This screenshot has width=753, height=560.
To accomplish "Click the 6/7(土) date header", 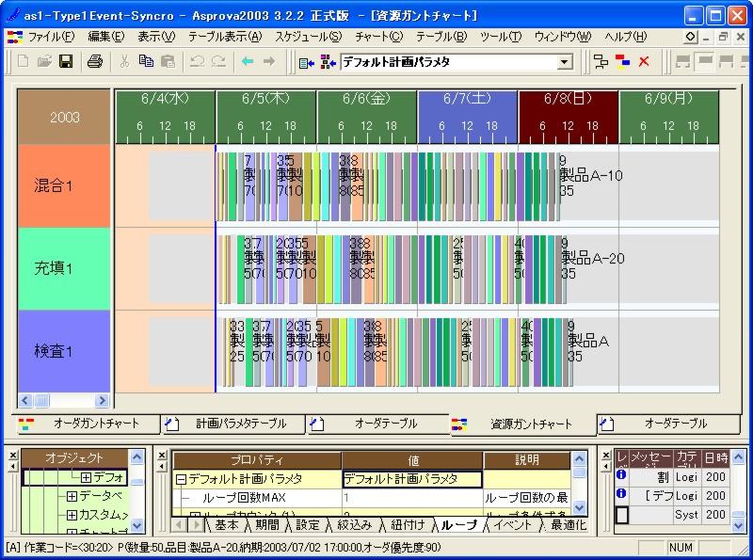I will [468, 117].
